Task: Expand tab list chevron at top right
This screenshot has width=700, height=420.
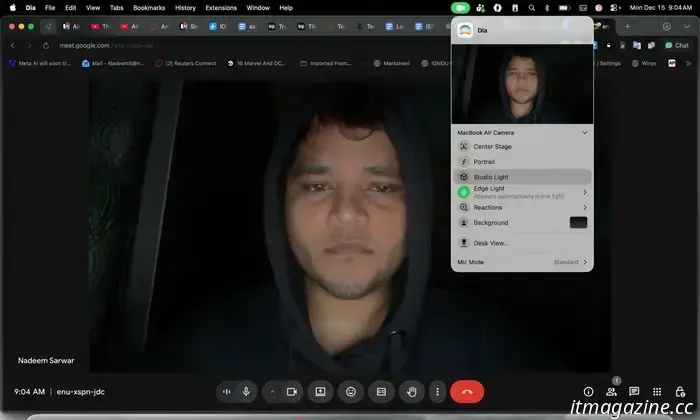Action: pos(687,26)
